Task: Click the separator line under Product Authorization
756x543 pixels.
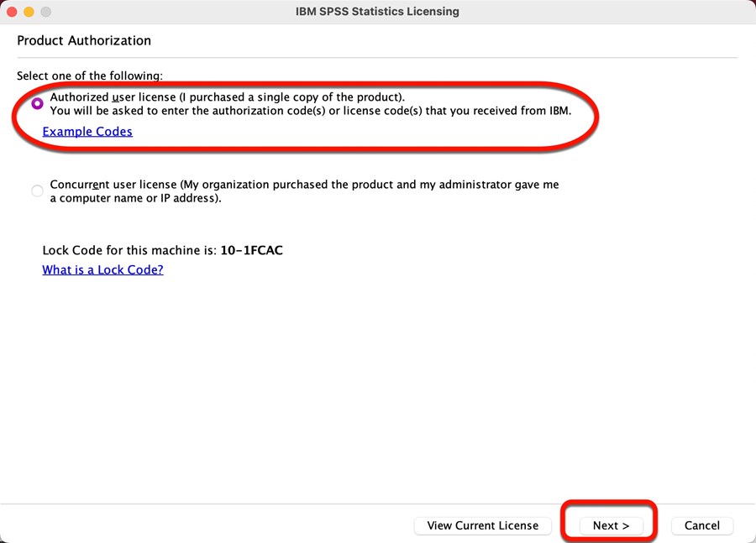Action: (x=377, y=58)
